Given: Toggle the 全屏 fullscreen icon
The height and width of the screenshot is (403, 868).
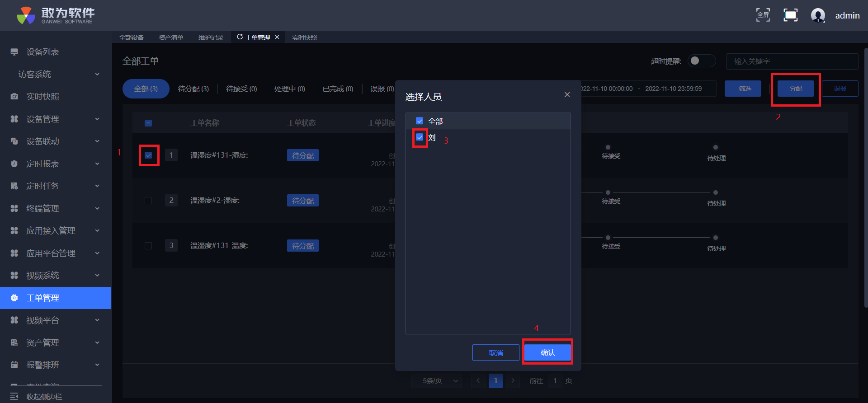Looking at the screenshot, I should (763, 15).
